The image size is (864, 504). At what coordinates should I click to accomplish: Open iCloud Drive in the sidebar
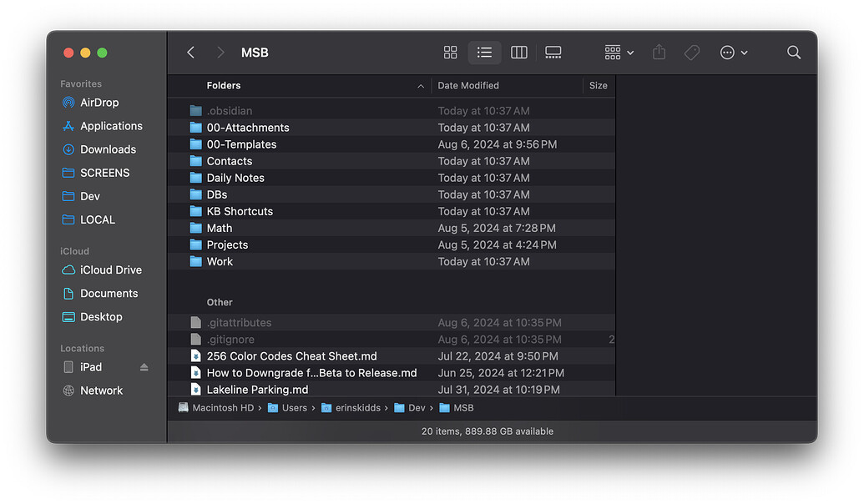click(x=110, y=270)
